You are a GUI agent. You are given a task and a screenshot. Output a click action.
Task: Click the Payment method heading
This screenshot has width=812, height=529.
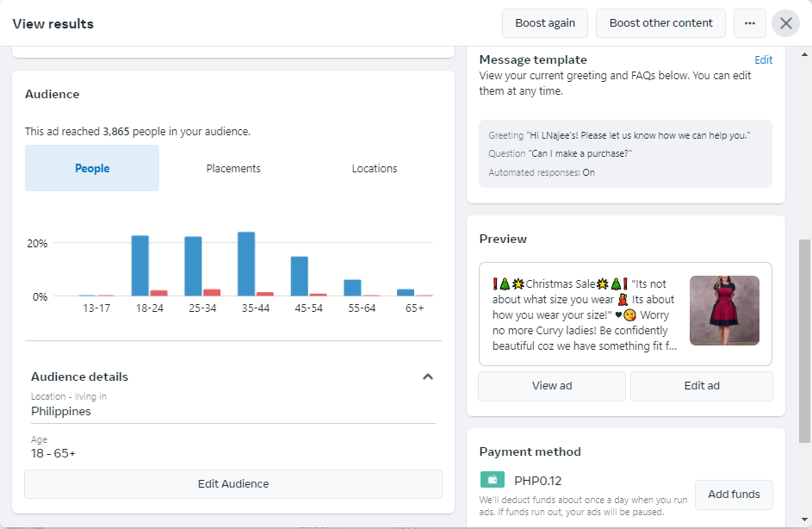[x=530, y=451]
